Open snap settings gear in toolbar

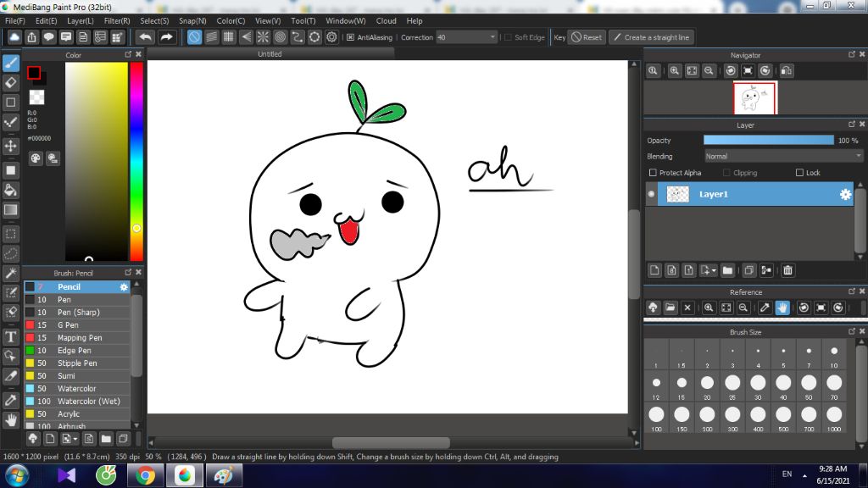[x=331, y=37]
